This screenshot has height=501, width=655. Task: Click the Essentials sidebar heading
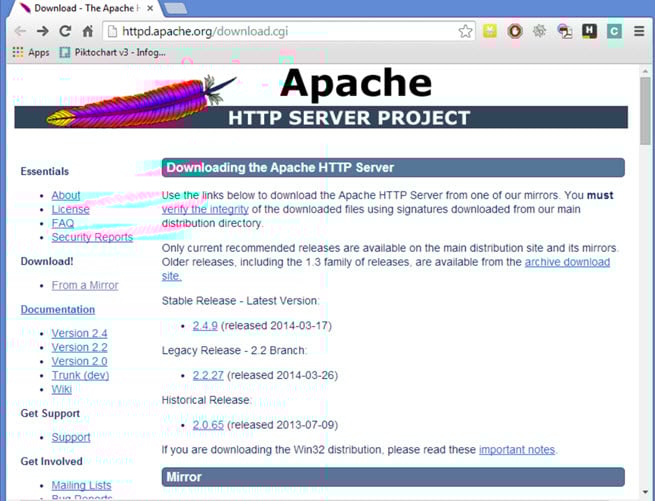[45, 171]
